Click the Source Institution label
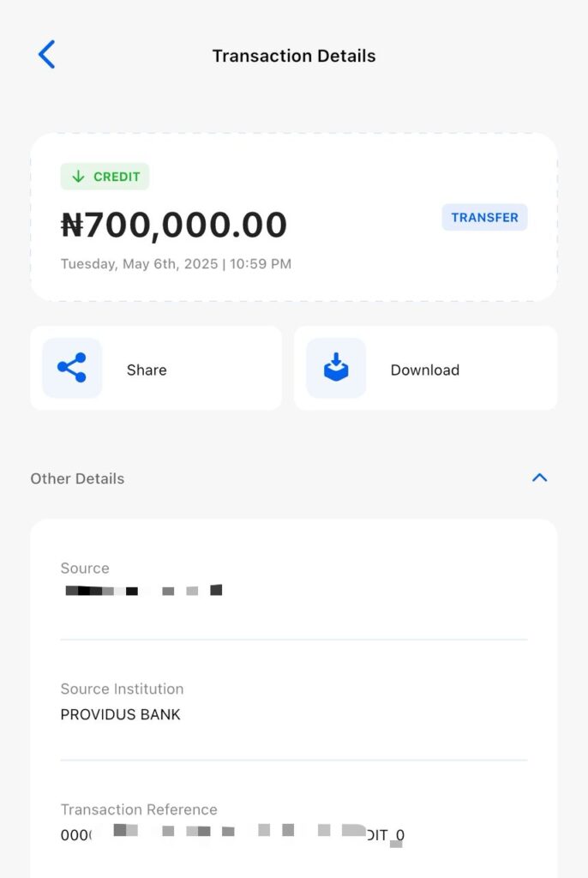 122,689
